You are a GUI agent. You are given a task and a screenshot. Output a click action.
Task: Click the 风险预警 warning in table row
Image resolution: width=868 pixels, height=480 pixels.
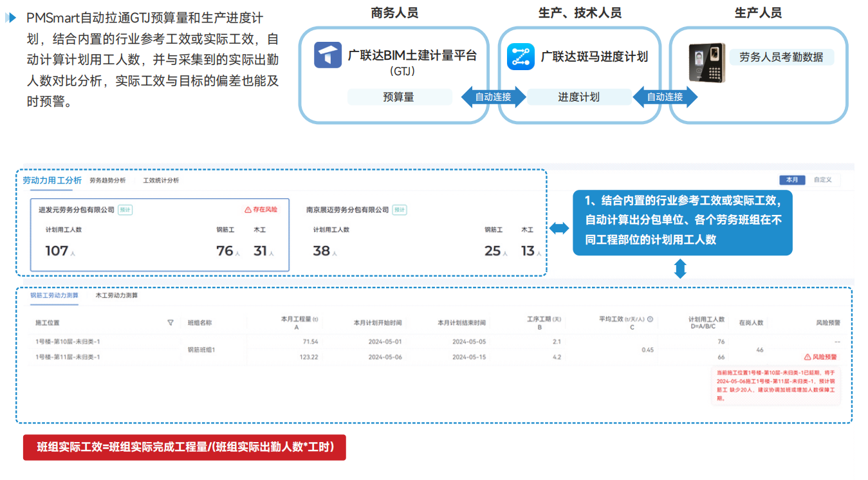[x=822, y=357]
